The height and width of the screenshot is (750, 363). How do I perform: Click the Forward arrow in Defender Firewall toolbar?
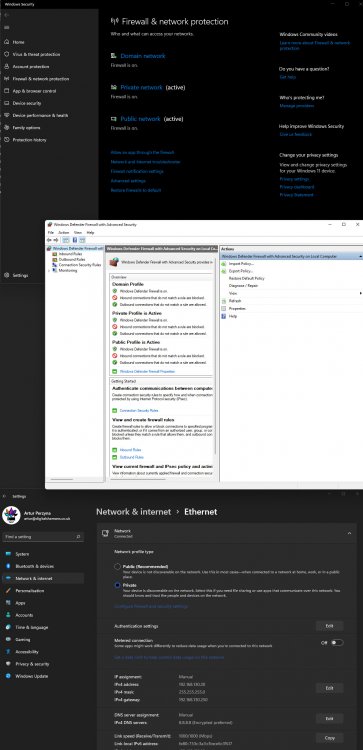[55, 240]
